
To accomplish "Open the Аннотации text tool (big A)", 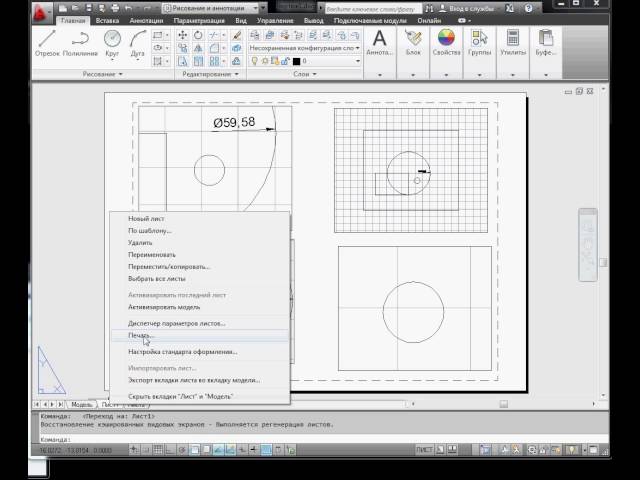I will (380, 42).
